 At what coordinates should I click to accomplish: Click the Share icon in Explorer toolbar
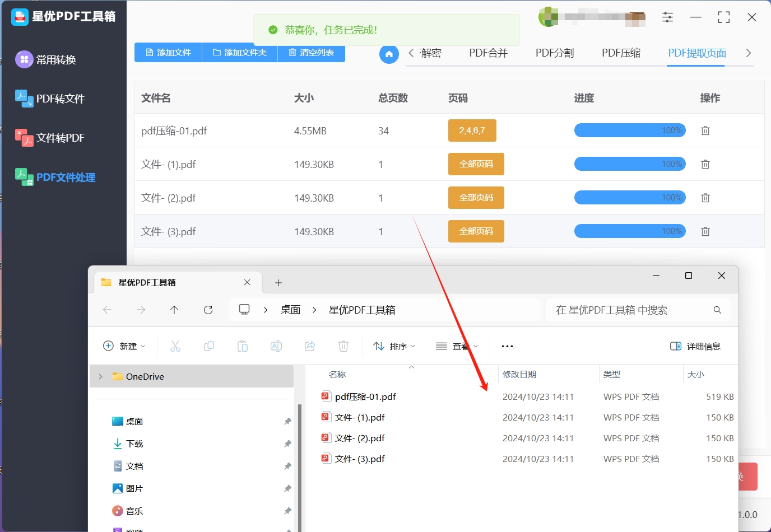point(310,346)
